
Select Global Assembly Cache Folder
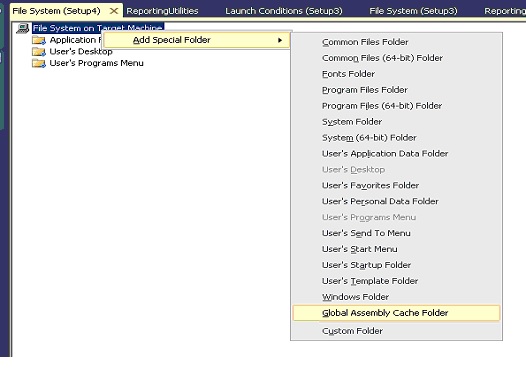pos(396,313)
